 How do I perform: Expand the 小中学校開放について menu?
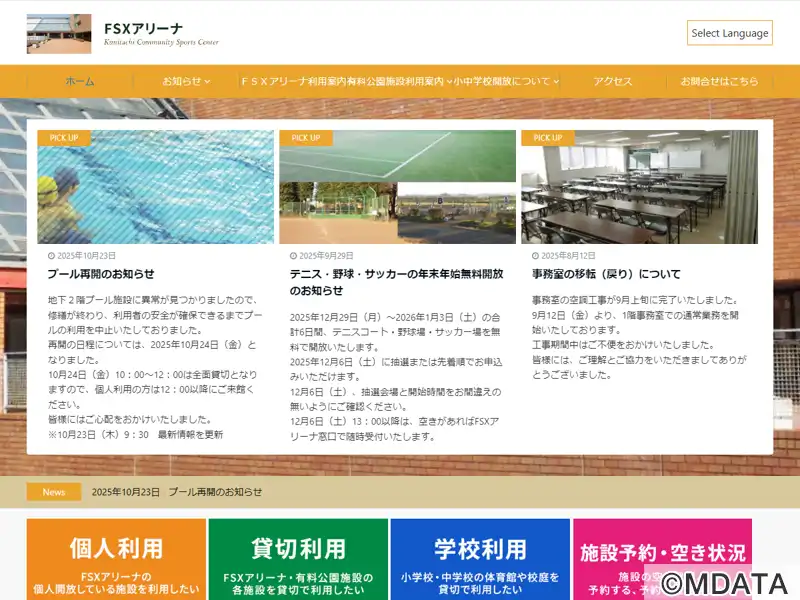[506, 81]
